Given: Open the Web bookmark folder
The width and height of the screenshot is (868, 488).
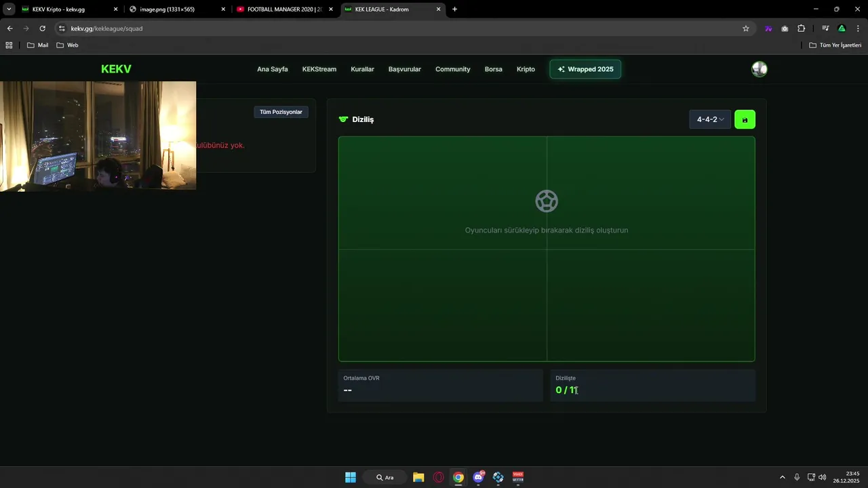Looking at the screenshot, I should coord(67,45).
